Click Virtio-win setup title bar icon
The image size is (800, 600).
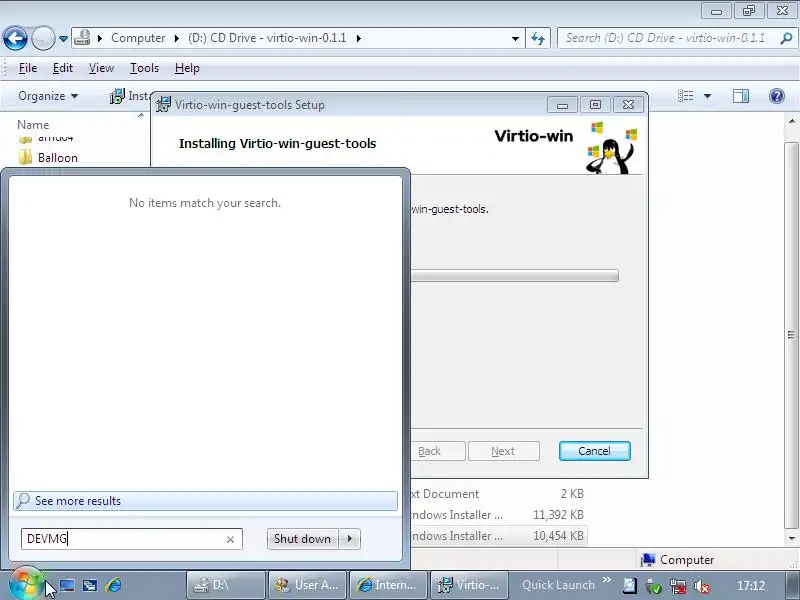point(163,105)
